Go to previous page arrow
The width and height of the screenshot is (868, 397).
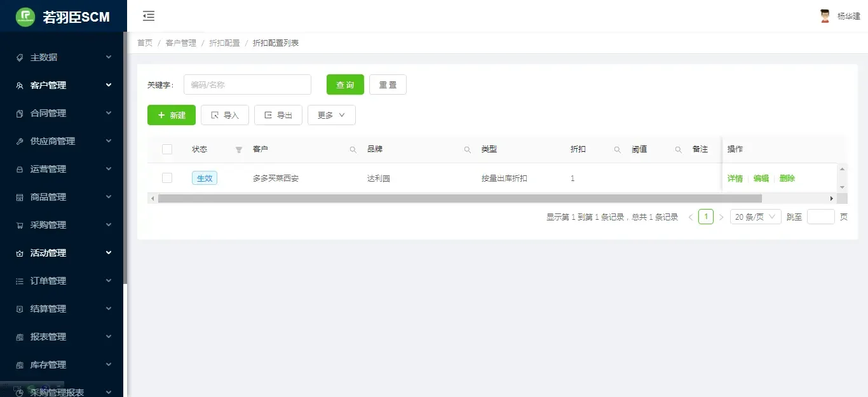point(691,217)
